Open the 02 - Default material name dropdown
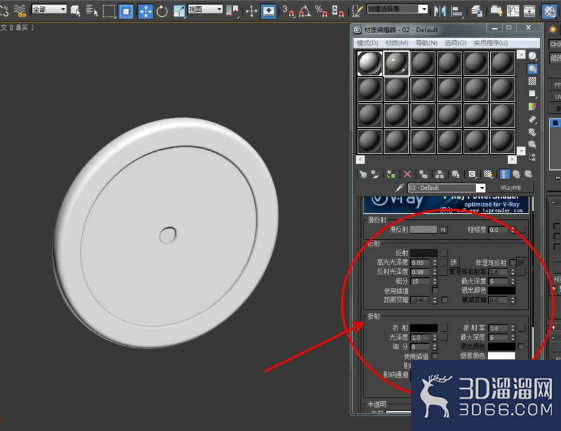The image size is (561, 431). point(447,188)
